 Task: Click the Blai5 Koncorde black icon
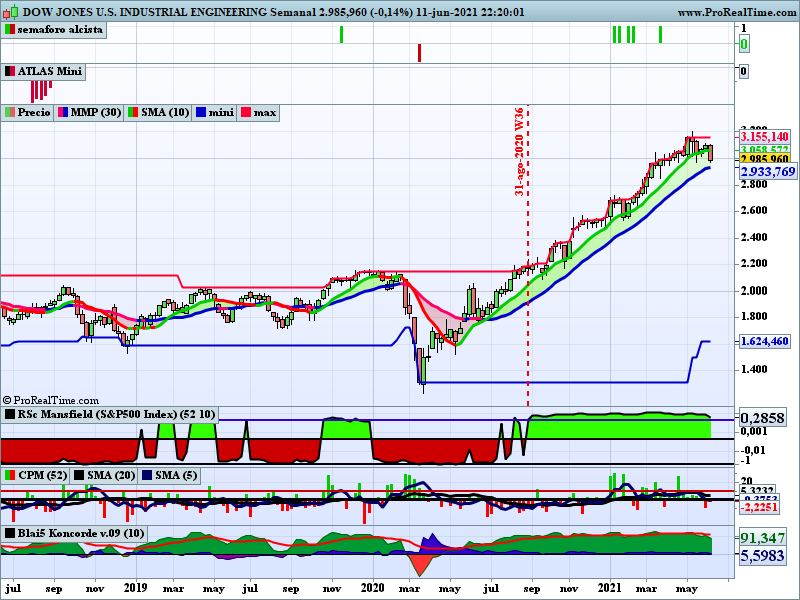[x=10, y=534]
